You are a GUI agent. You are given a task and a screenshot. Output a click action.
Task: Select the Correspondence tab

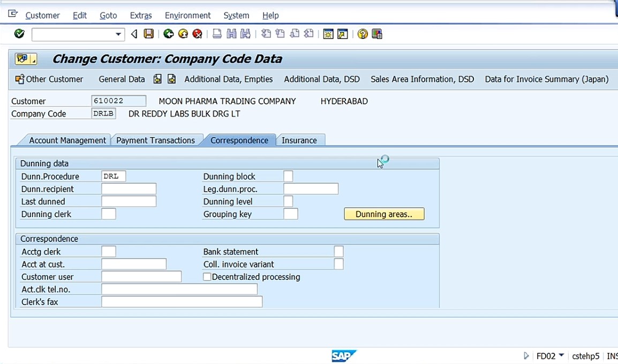coord(239,140)
